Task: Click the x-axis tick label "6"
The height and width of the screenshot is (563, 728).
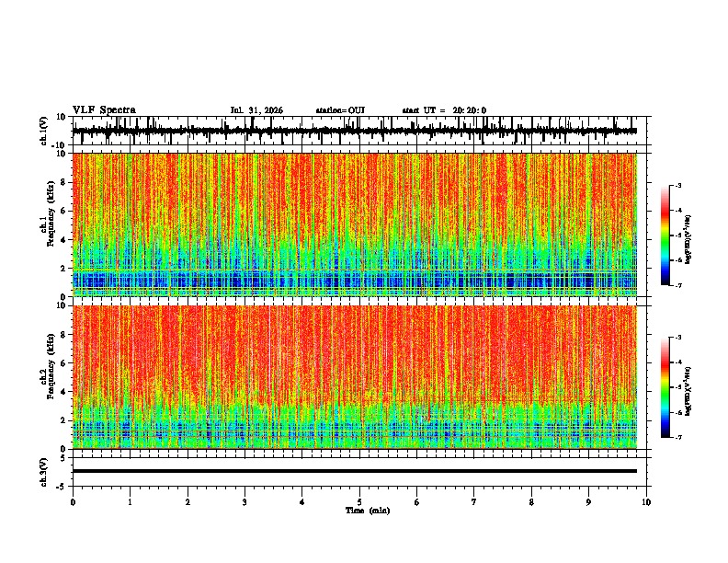Action: point(417,502)
